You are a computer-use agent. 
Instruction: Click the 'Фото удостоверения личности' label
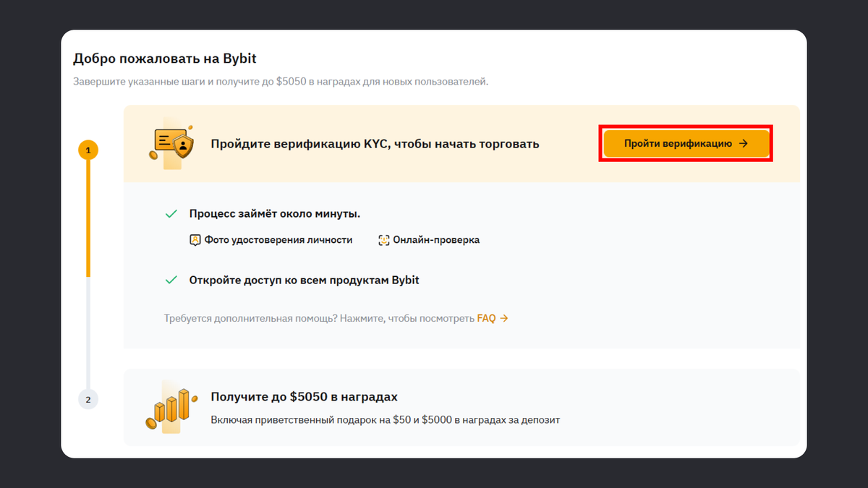[278, 240]
